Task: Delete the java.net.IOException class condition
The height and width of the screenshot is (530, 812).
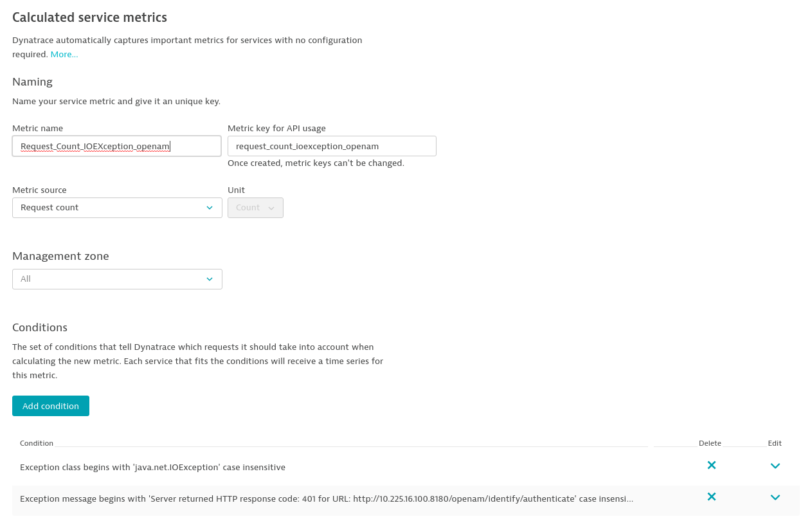Action: [711, 465]
